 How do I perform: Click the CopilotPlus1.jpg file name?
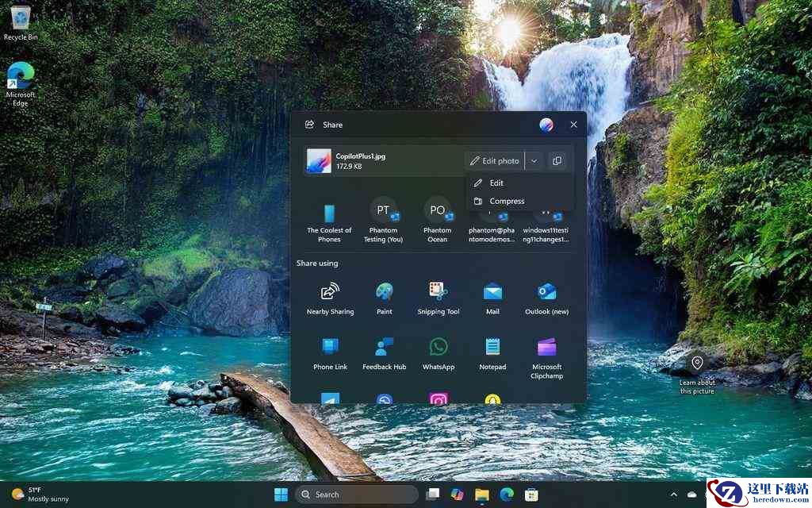click(361, 156)
